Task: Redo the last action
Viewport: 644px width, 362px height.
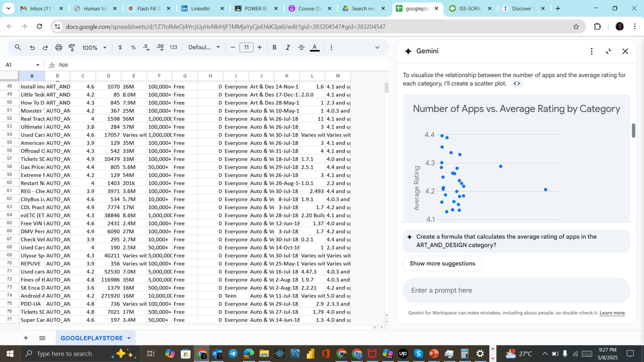Action: [45, 48]
